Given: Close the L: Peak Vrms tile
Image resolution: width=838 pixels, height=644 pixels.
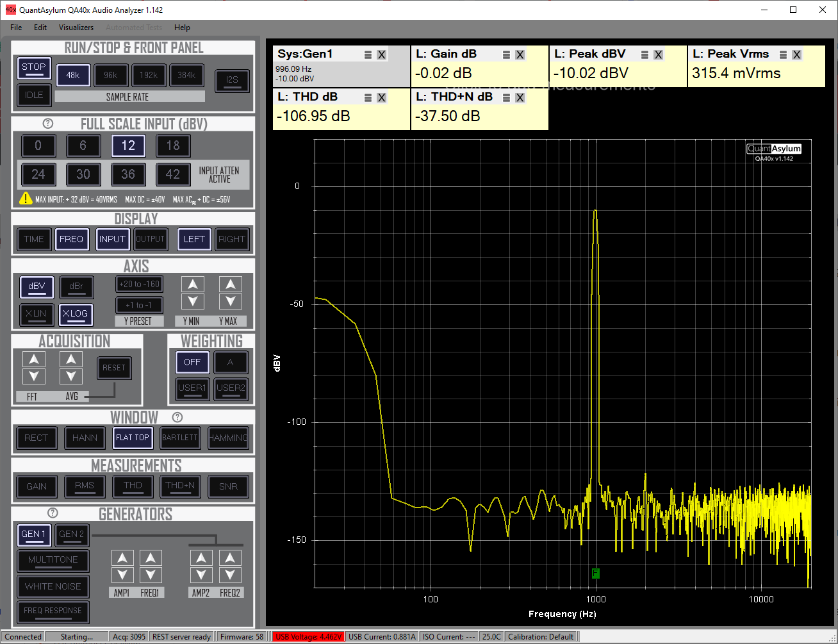Looking at the screenshot, I should coord(797,55).
